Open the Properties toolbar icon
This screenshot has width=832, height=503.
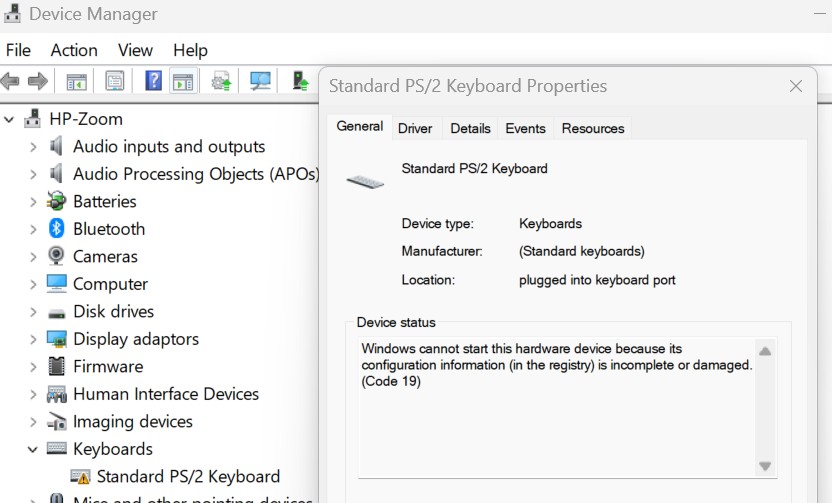115,81
